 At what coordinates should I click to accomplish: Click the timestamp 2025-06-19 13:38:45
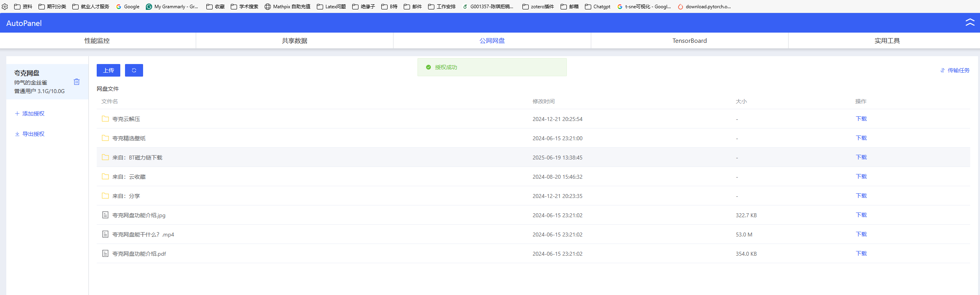coord(557,158)
